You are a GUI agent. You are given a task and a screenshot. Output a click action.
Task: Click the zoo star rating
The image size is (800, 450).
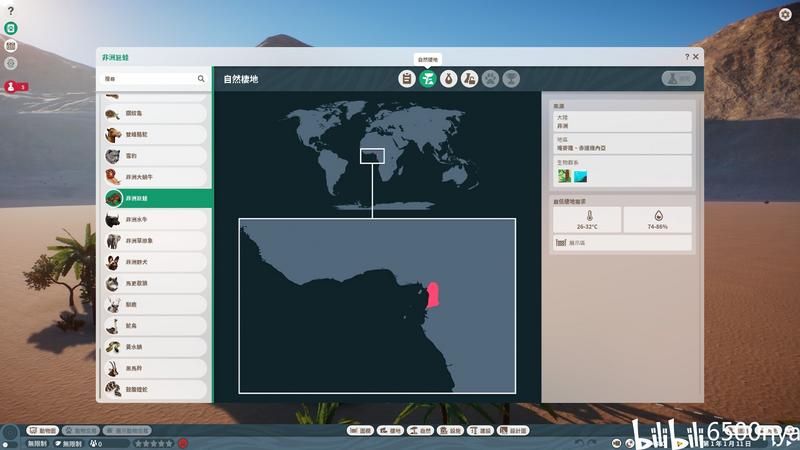[153, 443]
